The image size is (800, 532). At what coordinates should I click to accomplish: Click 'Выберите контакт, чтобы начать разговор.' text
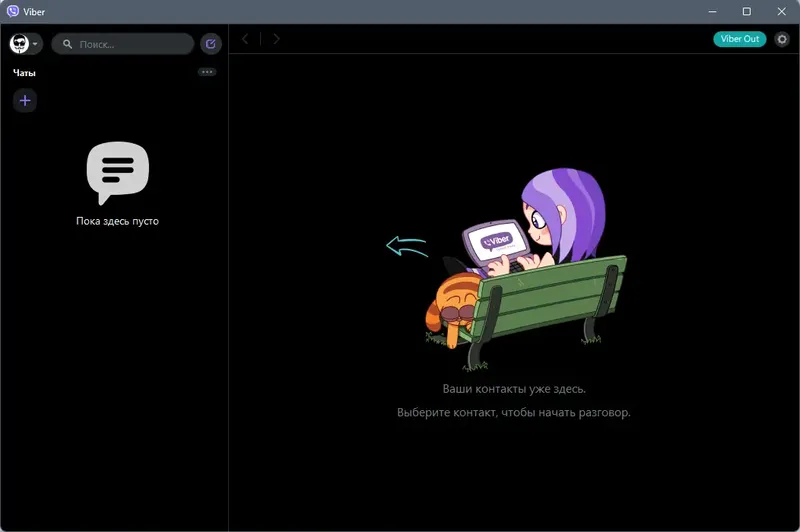[x=514, y=412]
